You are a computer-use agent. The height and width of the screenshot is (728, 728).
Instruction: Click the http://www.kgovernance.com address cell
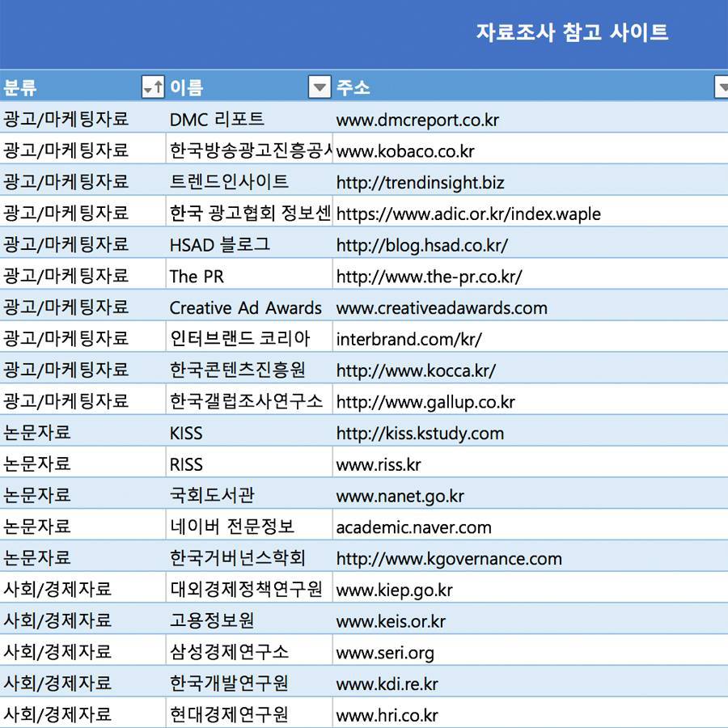[530, 557]
